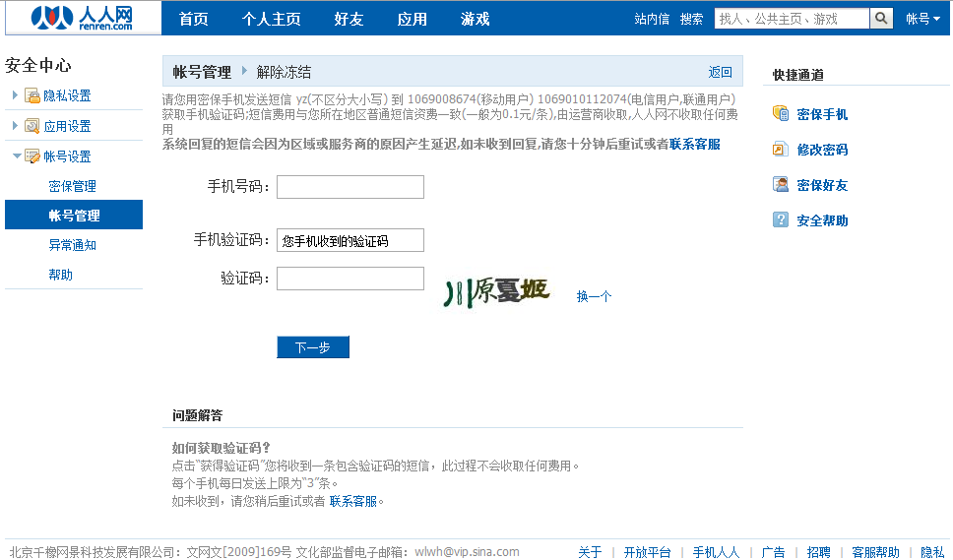This screenshot has height=560, width=953.
Task: Expand the 隐私设置 tree arrow
Action: click(x=15, y=95)
